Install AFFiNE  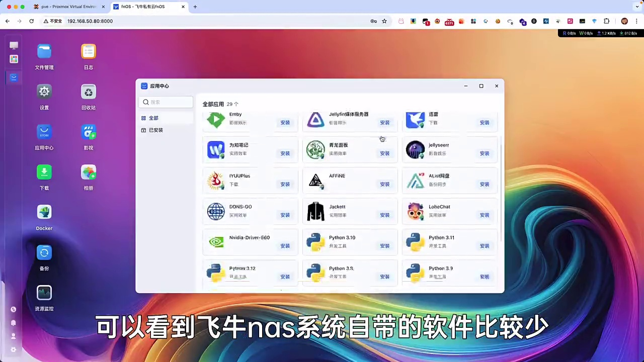pyautogui.click(x=385, y=184)
